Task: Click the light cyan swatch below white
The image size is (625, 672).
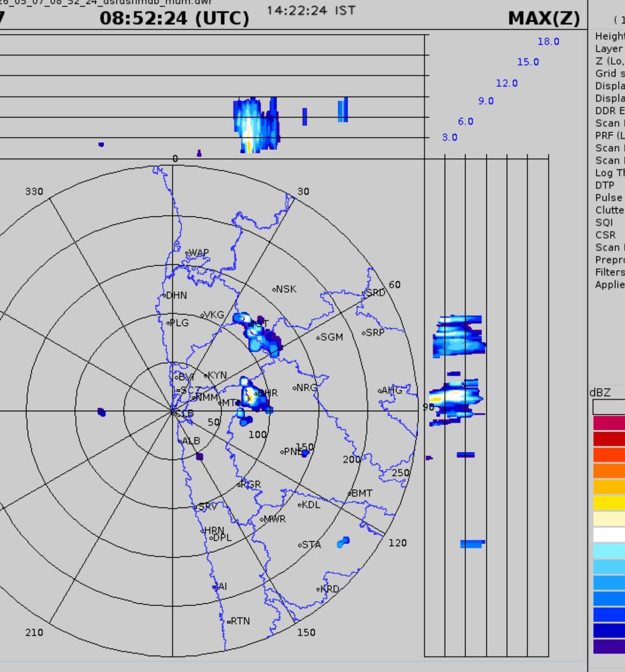Action: 609,551
